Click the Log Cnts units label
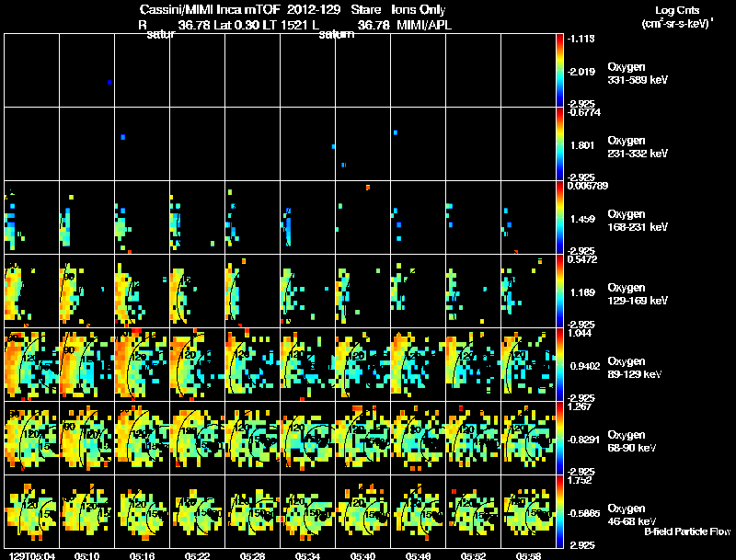The height and width of the screenshot is (560, 736). [677, 17]
